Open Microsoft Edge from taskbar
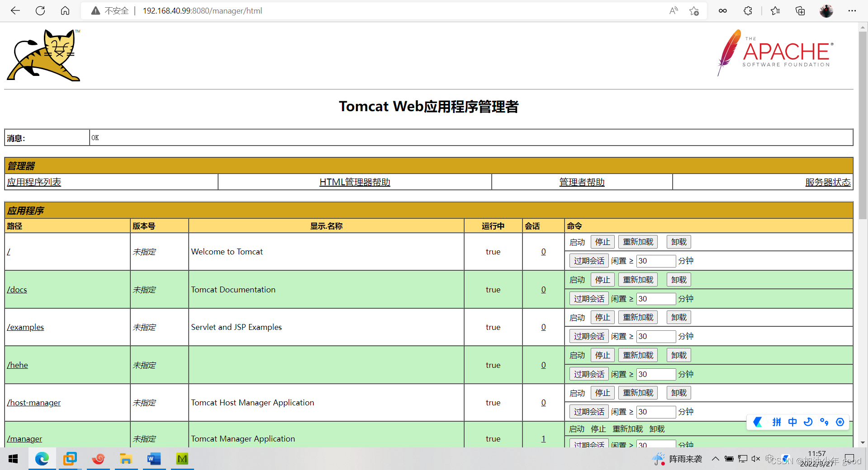 pyautogui.click(x=42, y=459)
